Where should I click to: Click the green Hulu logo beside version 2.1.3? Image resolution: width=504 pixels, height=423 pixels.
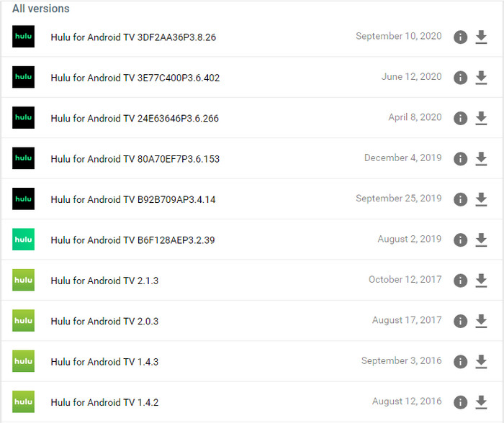tap(24, 280)
